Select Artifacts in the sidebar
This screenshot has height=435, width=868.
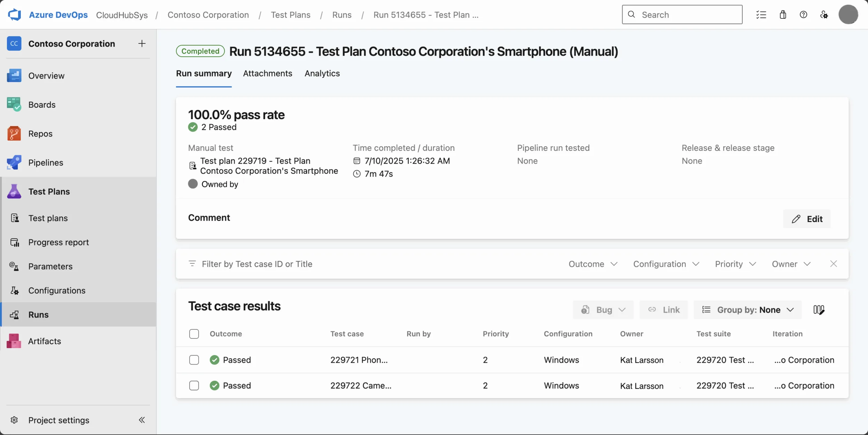pos(44,341)
